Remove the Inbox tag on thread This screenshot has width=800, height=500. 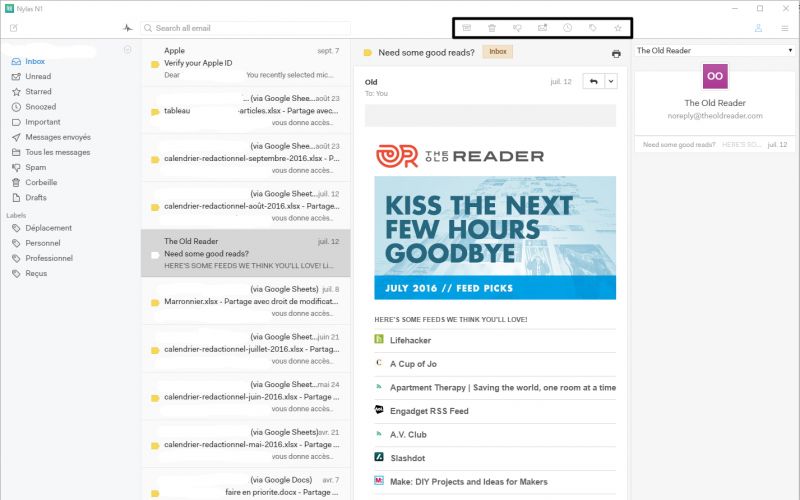498,52
